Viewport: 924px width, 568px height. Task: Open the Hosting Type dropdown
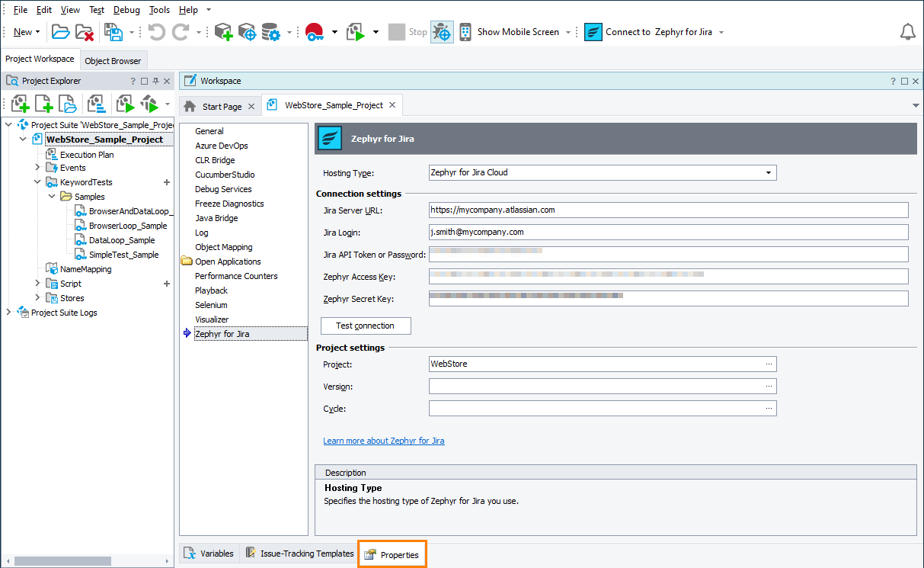point(769,172)
